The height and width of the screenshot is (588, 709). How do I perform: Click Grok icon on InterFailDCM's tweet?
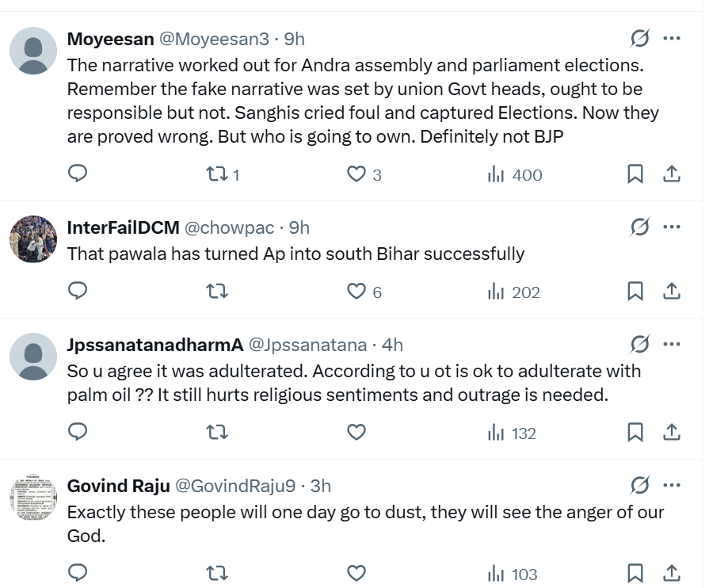coord(639,227)
